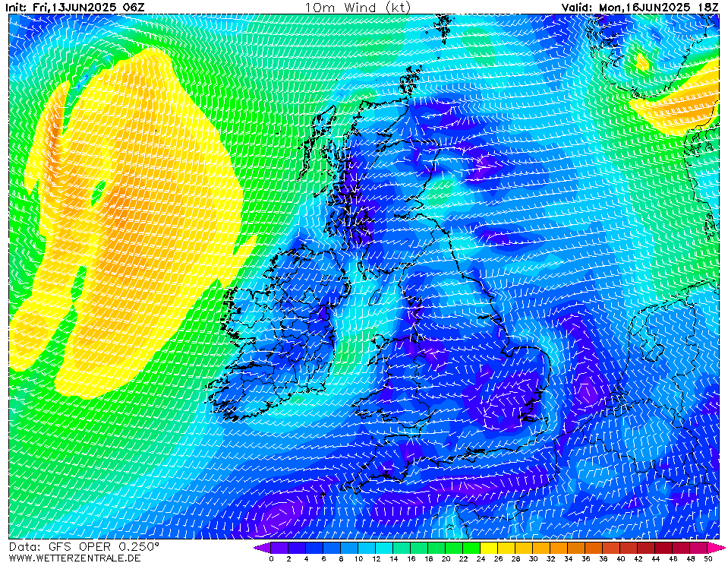Image resolution: width=728 pixels, height=563 pixels.
Task: Click the '10m Wind (kt)' map title
Action: (x=358, y=7)
